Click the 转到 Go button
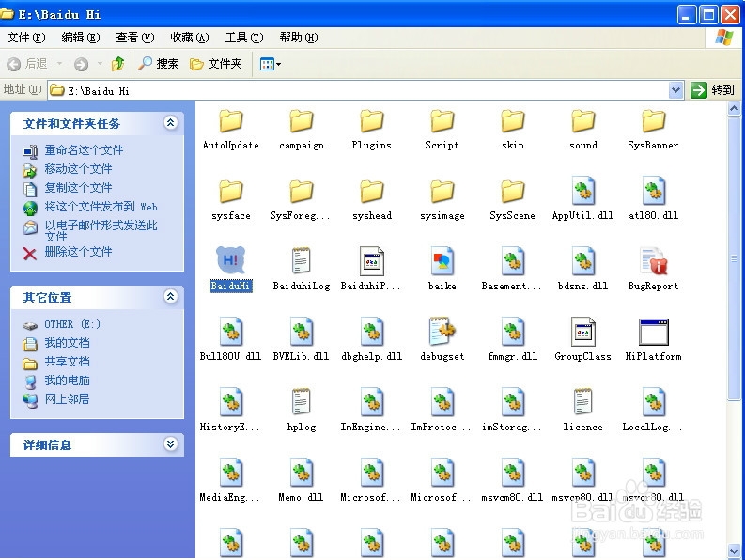This screenshot has width=745, height=560. click(713, 90)
